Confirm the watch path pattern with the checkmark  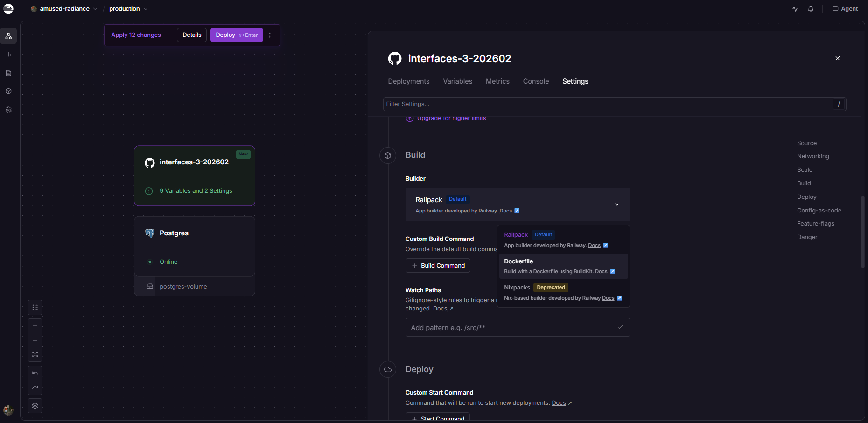tap(620, 327)
